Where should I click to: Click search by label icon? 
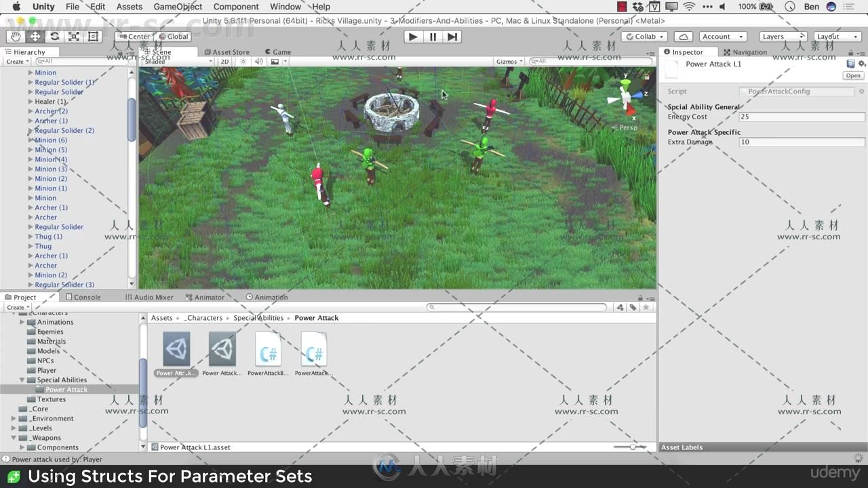click(x=633, y=307)
